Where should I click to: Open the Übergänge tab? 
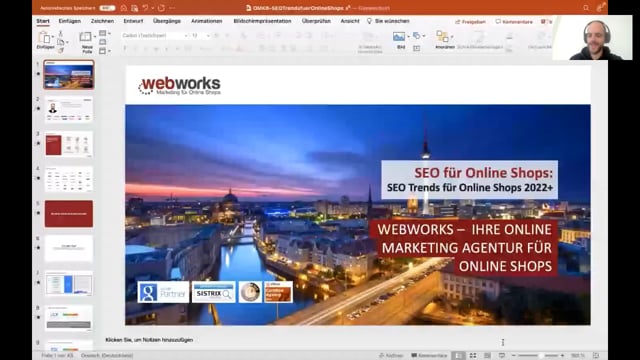(167, 21)
